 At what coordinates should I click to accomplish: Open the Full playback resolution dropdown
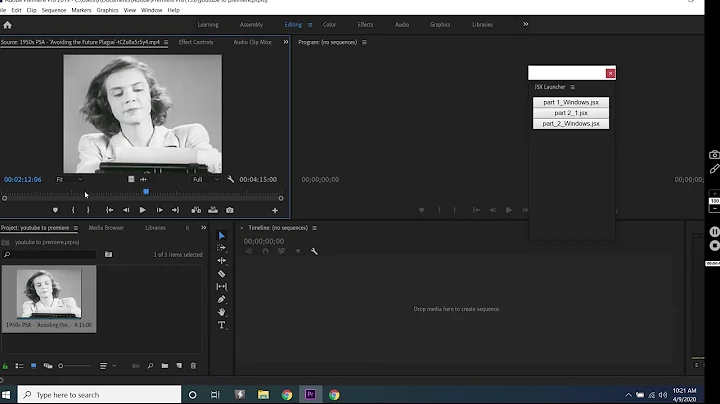tap(206, 180)
